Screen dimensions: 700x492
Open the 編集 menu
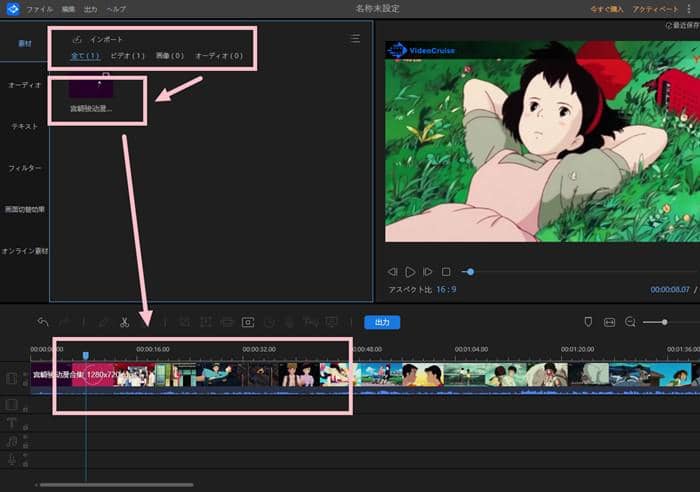point(68,9)
